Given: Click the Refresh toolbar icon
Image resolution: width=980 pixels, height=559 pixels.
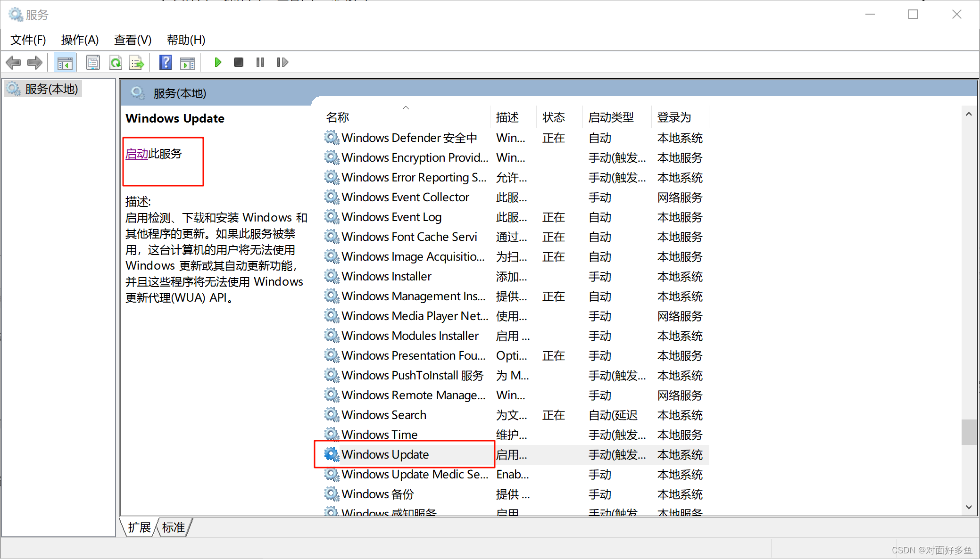Looking at the screenshot, I should (116, 62).
